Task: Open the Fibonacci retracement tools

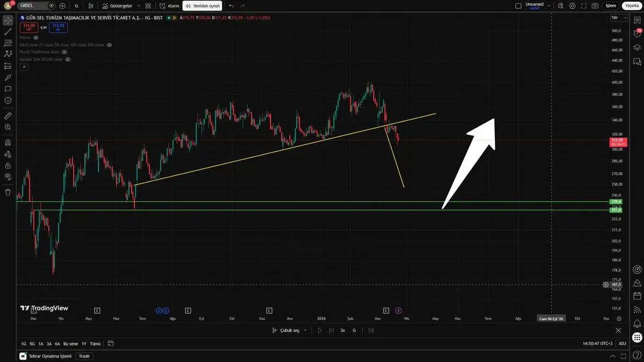Action: pos(8,43)
